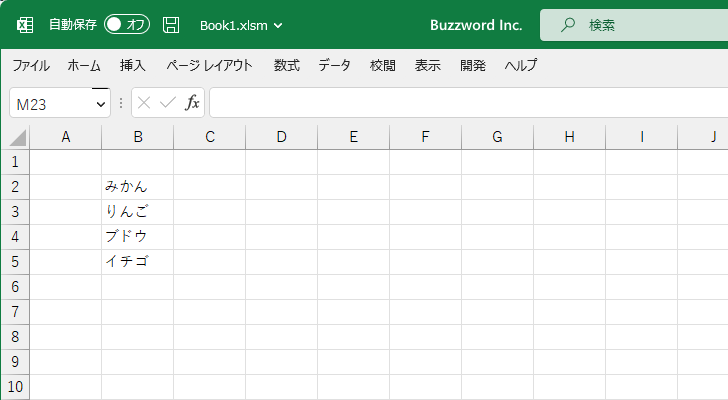
Task: Select row 9 header
Action: 15,362
